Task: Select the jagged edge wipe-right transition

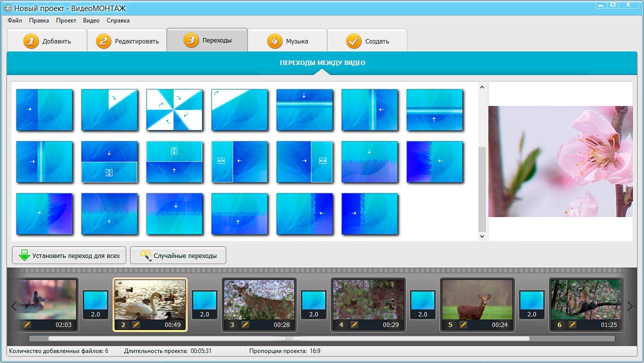Action: (45, 214)
